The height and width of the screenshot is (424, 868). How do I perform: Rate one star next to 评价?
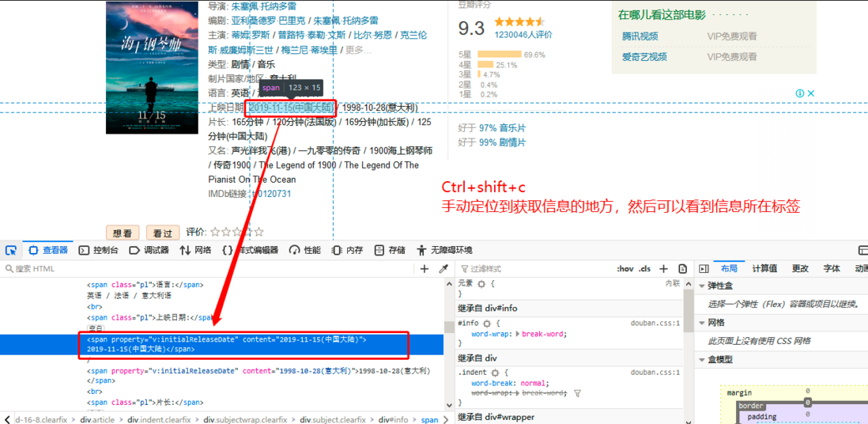coord(216,233)
